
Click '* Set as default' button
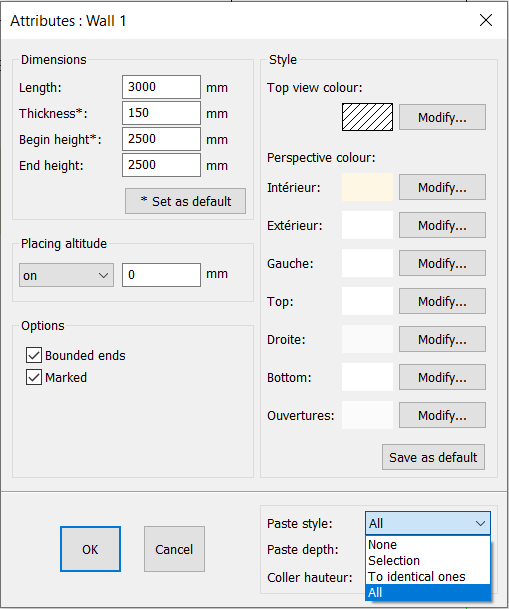point(185,201)
